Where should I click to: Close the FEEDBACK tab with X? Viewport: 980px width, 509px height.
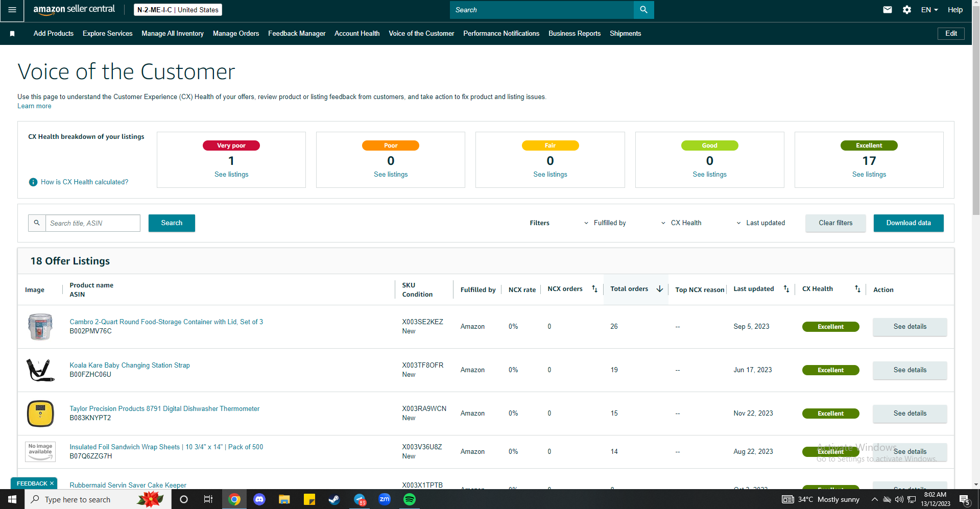tap(52, 483)
